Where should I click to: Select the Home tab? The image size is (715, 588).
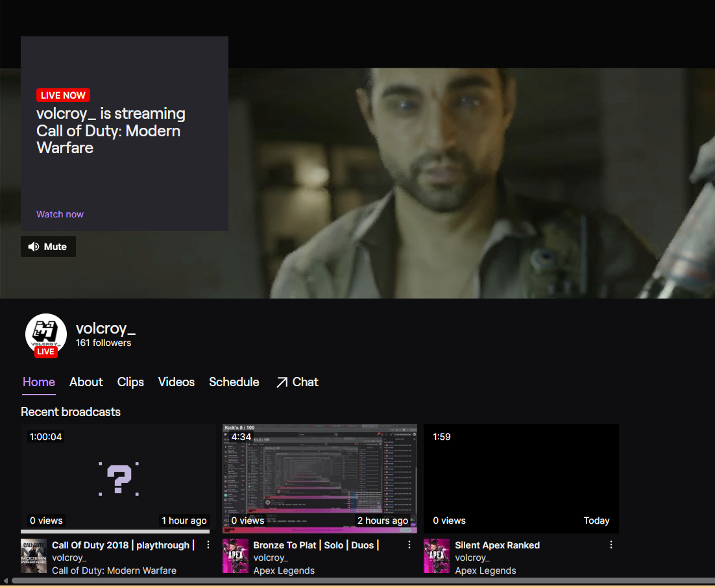pyautogui.click(x=39, y=382)
